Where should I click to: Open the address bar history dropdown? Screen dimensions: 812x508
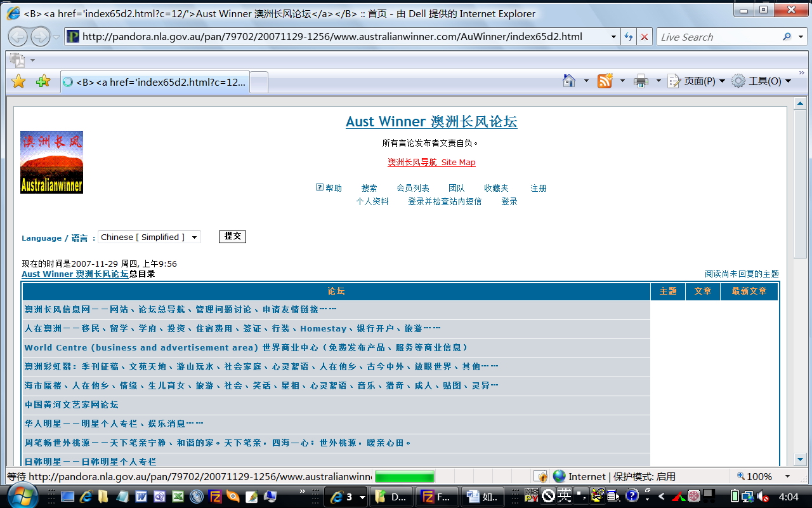[x=613, y=37]
